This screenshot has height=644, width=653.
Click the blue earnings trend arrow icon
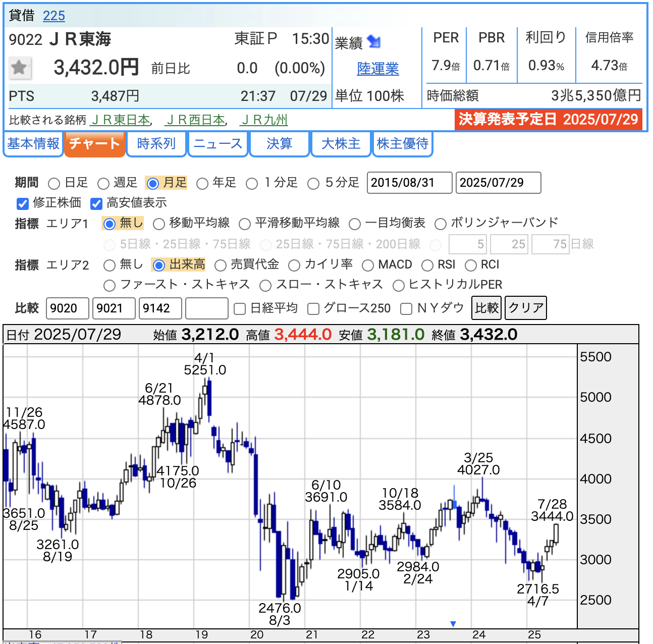click(374, 41)
